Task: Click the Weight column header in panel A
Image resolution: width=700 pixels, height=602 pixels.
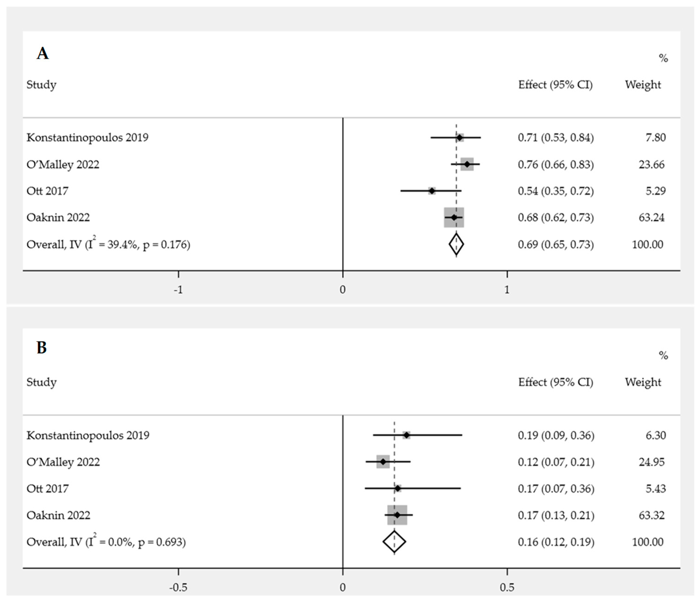Action: [643, 85]
